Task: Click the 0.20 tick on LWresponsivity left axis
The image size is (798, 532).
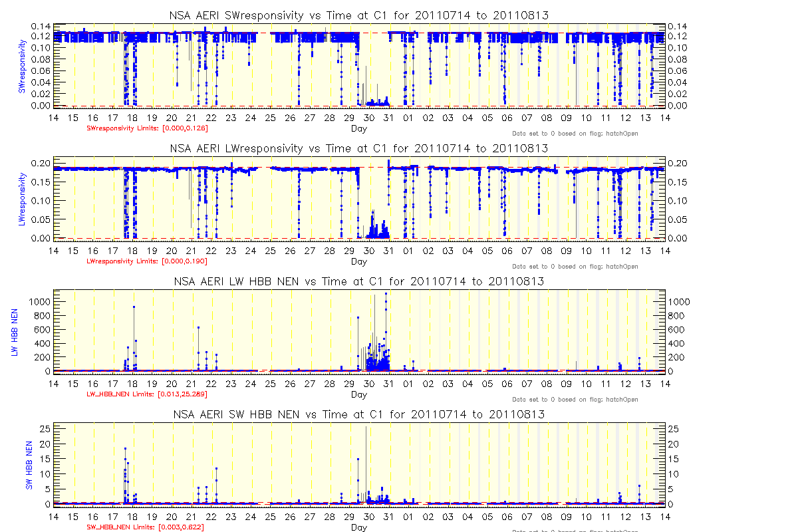Action: coord(40,163)
